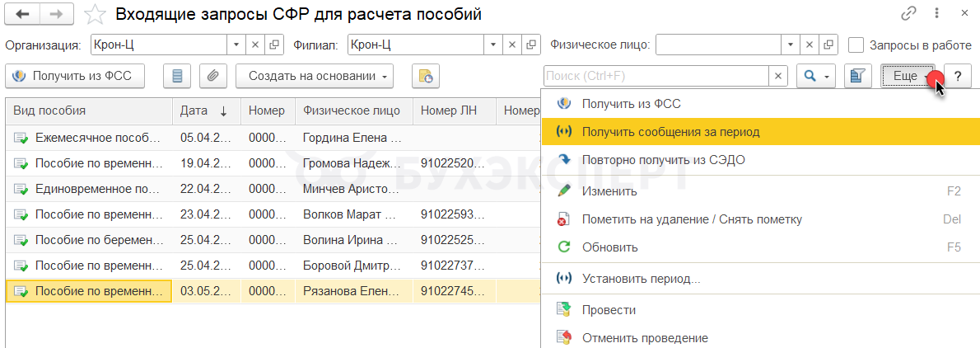The height and width of the screenshot is (348, 980).
Task: Choose Установить период...
Action: point(760,279)
